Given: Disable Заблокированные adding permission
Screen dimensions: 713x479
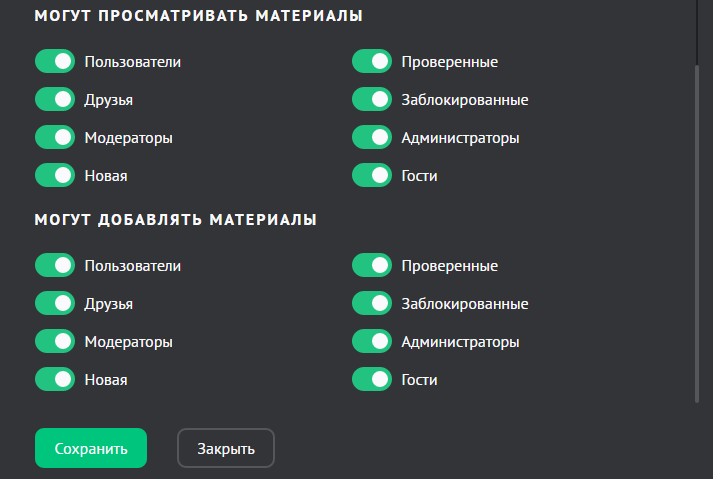Looking at the screenshot, I should click(372, 304).
